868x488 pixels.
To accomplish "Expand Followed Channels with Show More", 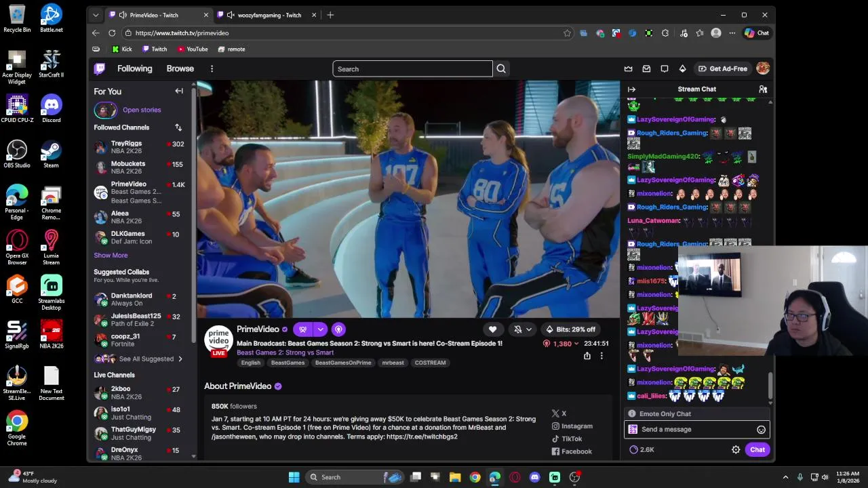I will click(x=111, y=256).
